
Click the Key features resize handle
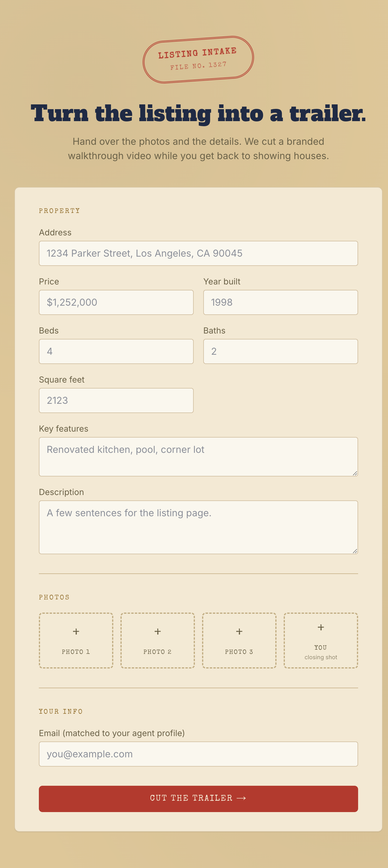pyautogui.click(x=355, y=473)
